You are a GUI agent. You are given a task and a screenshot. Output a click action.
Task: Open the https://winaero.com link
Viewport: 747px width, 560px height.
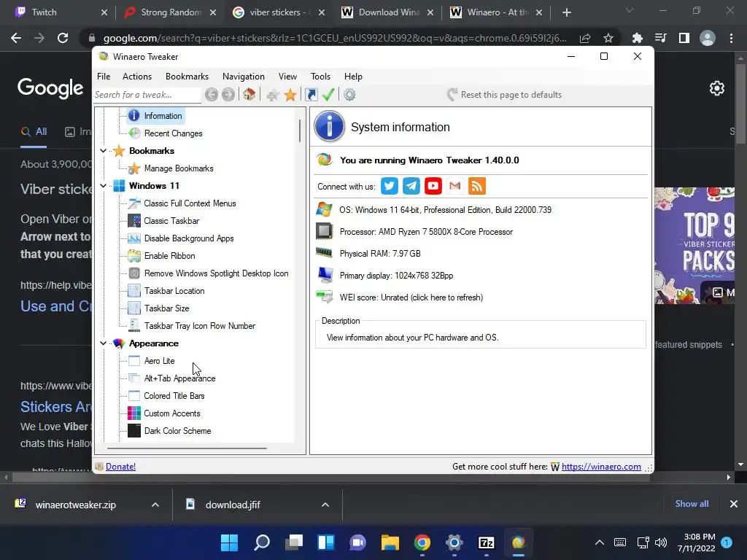[601, 467]
